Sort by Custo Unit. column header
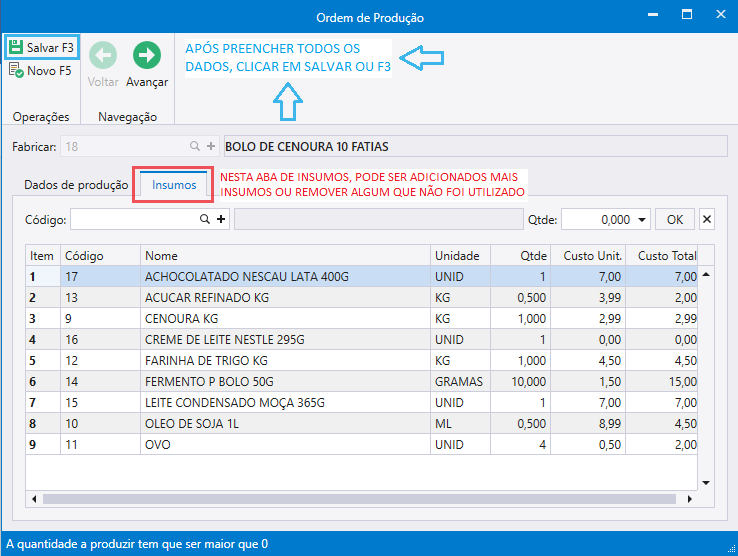The image size is (738, 556). [x=588, y=256]
